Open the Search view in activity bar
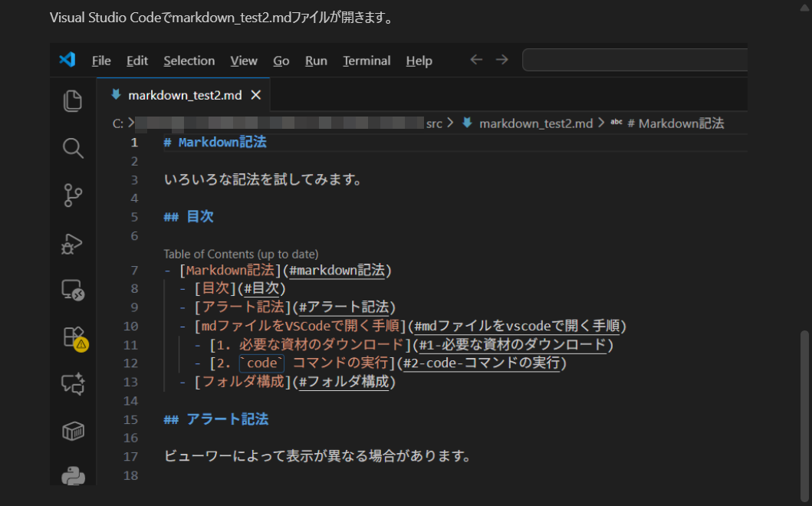Image resolution: width=812 pixels, height=506 pixels. click(73, 149)
